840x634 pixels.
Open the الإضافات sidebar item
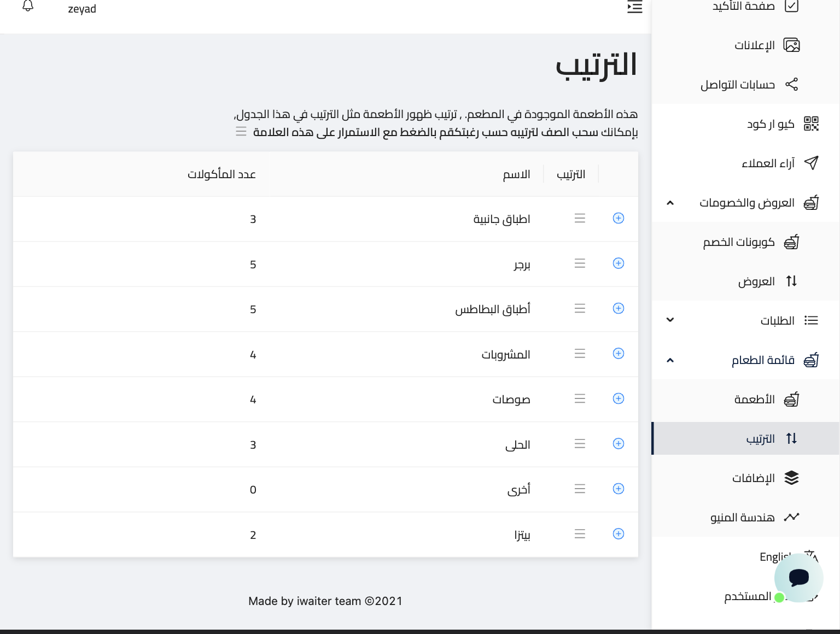[754, 478]
